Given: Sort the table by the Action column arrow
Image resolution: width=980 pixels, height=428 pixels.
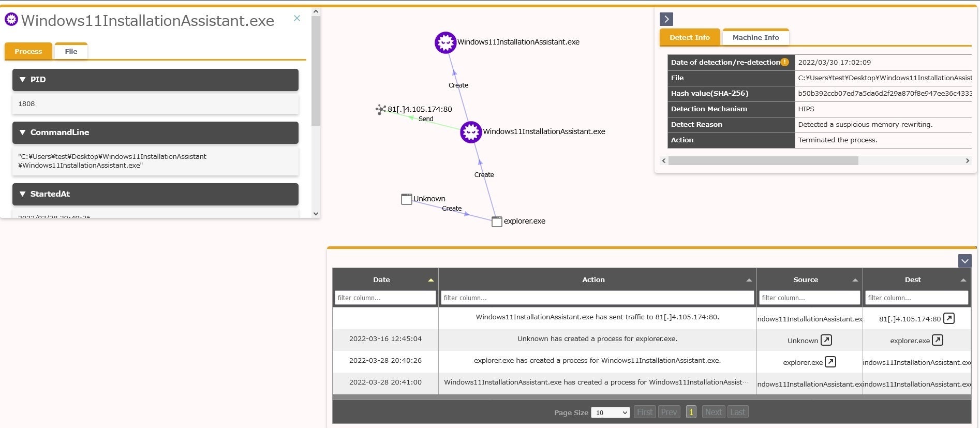Looking at the screenshot, I should click(x=749, y=280).
